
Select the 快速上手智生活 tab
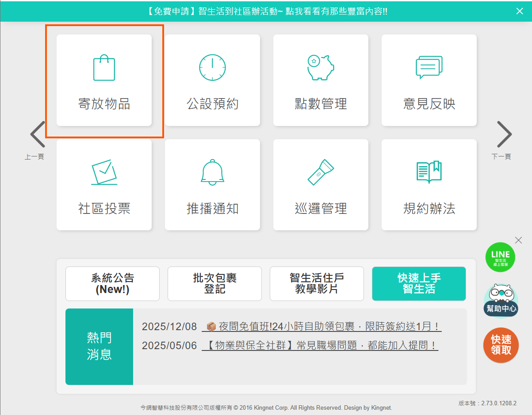point(418,284)
